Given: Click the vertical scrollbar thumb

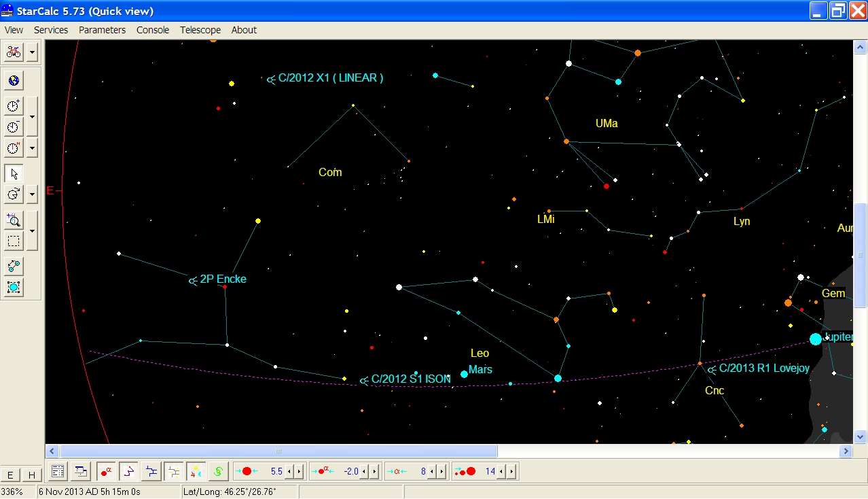Looking at the screenshot, I should [x=860, y=255].
